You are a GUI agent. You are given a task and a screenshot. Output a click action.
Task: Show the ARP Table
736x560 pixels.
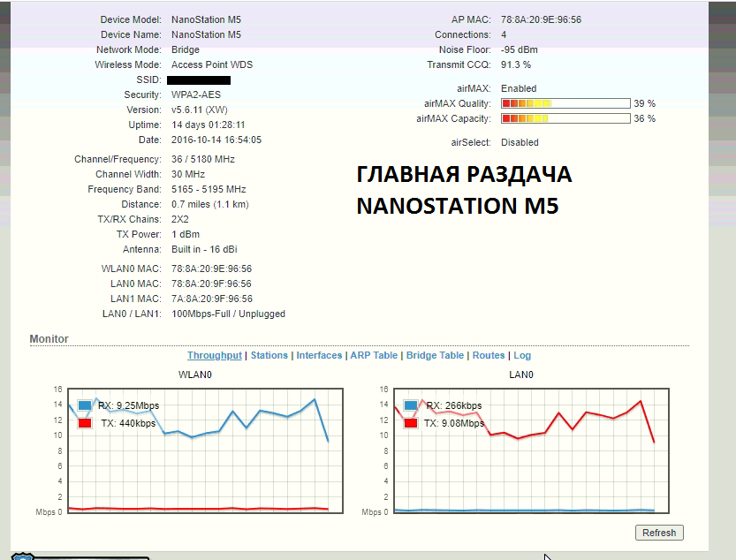click(x=374, y=355)
